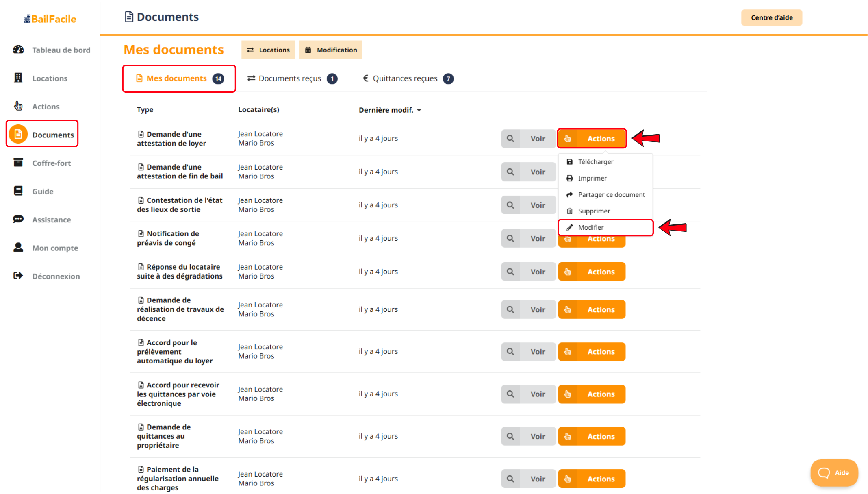868x494 pixels.
Task: Switch to the Documents reçus tab
Action: point(290,78)
